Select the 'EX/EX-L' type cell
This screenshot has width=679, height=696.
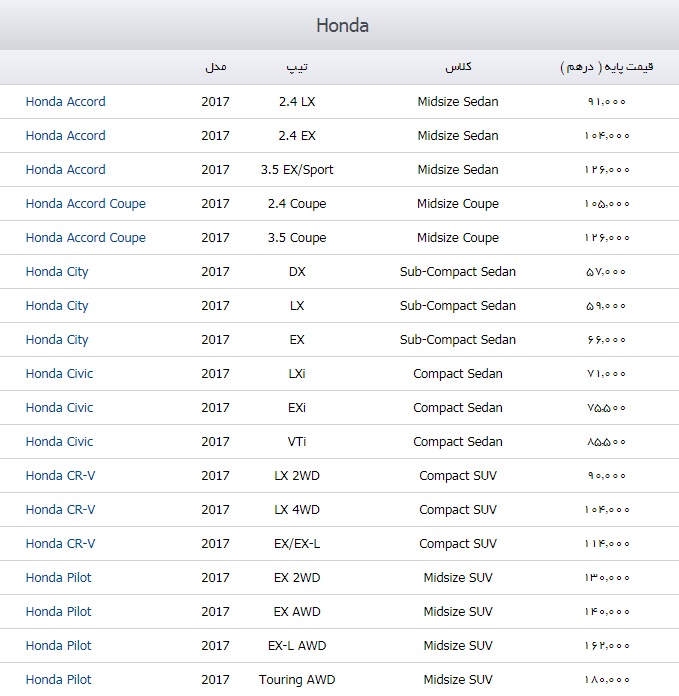pyautogui.click(x=297, y=544)
